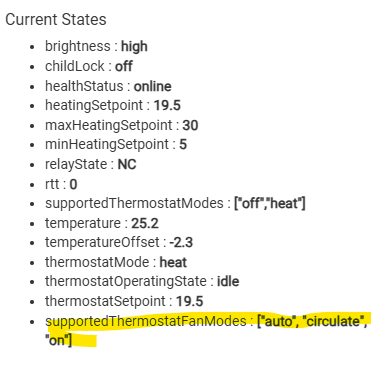Select the maxHeatingSetpoint 30 entry

122,125
